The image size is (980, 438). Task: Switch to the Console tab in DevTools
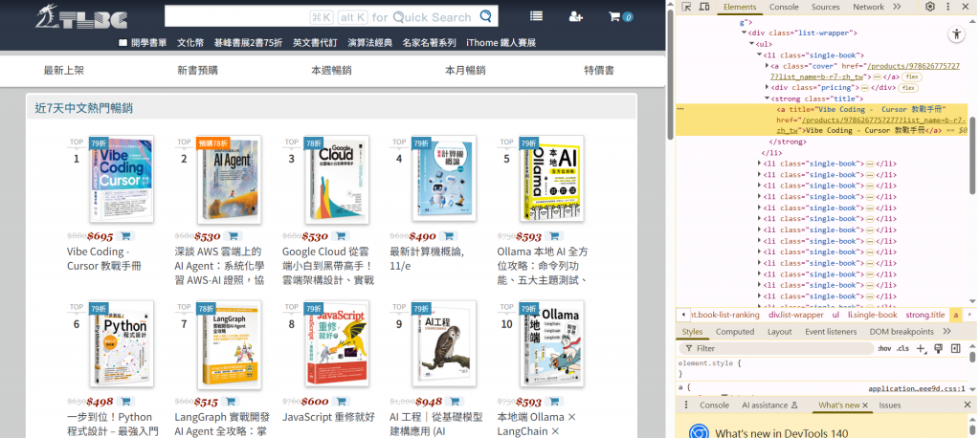point(784,7)
